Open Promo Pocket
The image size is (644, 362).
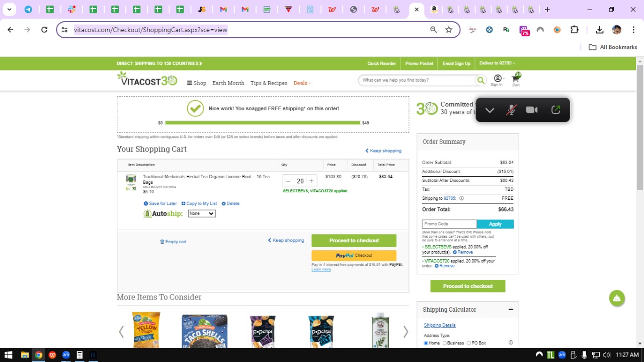click(419, 63)
